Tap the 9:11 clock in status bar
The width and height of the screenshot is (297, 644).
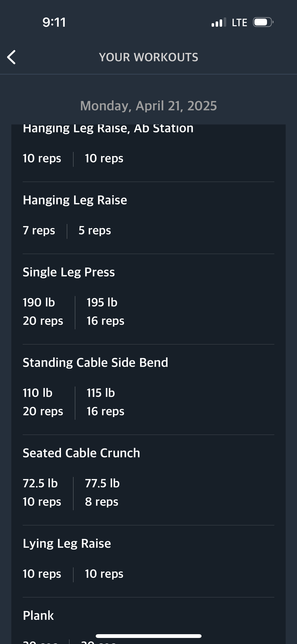click(54, 22)
